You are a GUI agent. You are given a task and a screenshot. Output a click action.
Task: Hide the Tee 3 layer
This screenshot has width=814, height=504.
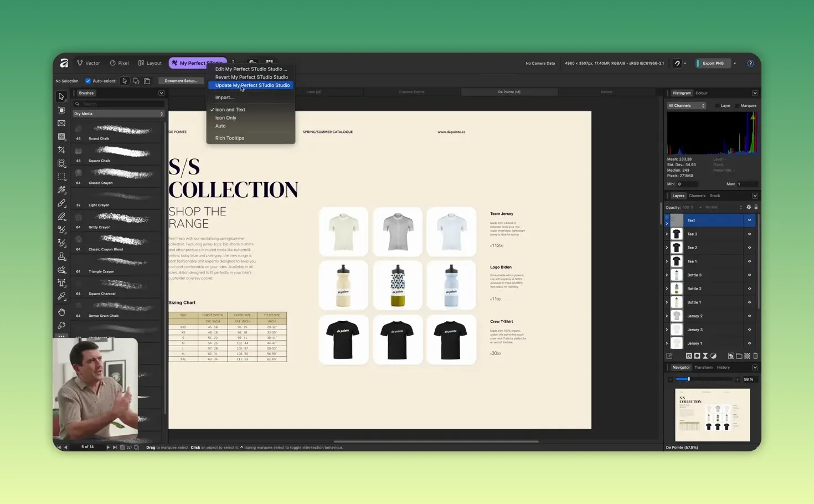(749, 234)
